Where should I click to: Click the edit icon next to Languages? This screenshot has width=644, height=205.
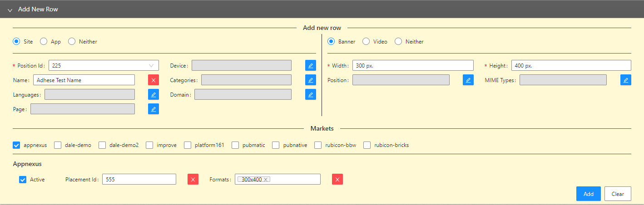pos(154,94)
